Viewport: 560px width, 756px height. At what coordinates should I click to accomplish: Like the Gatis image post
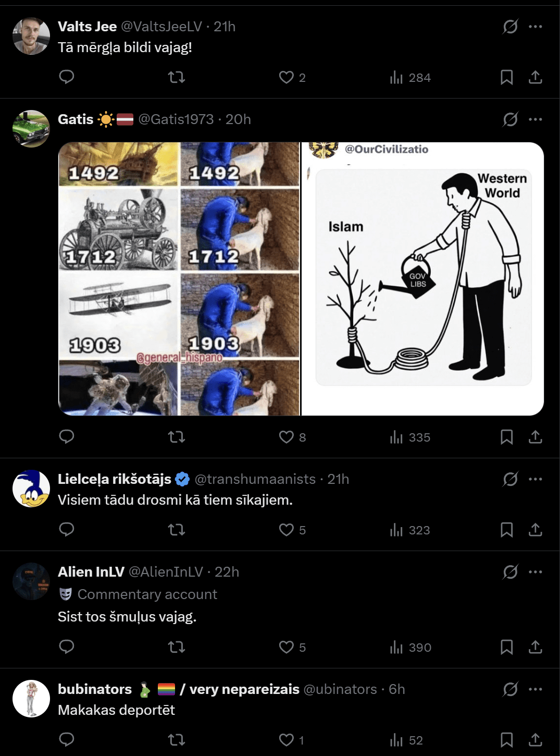tap(286, 437)
